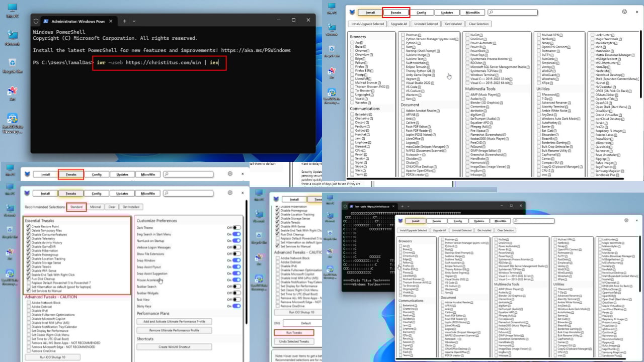Click Create WinUtil Shortcut button
The height and width of the screenshot is (362, 644).
coord(174,347)
